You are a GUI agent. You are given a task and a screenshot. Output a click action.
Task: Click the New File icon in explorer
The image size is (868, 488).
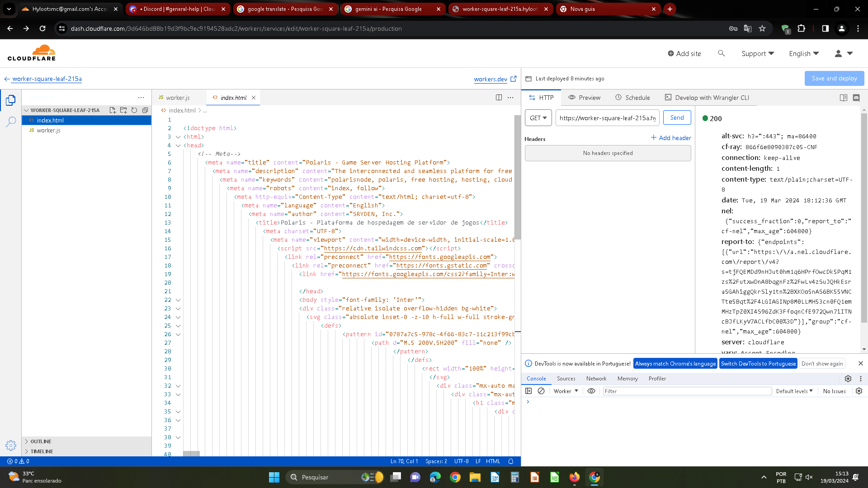(x=113, y=110)
